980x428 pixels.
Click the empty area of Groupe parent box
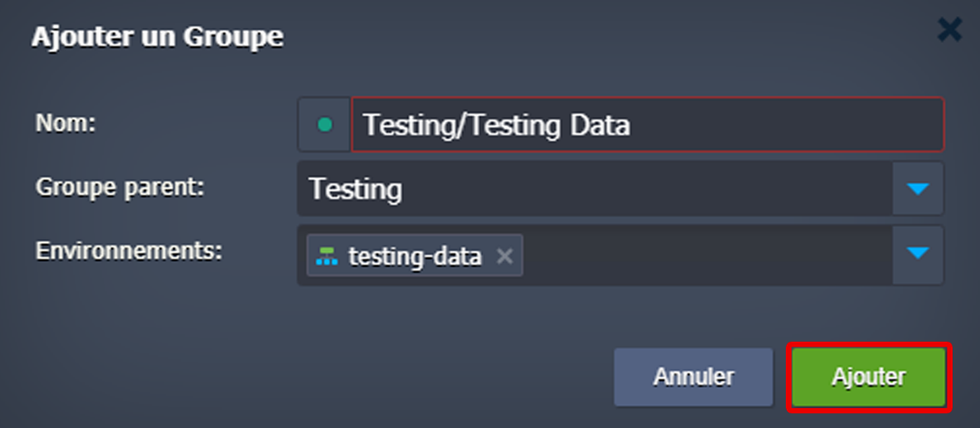tap(647, 189)
